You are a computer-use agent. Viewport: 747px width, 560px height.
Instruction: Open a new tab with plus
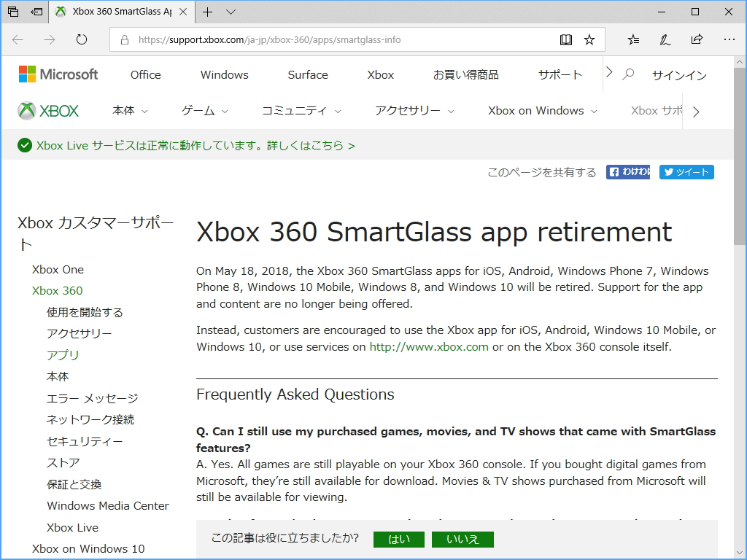pyautogui.click(x=208, y=12)
